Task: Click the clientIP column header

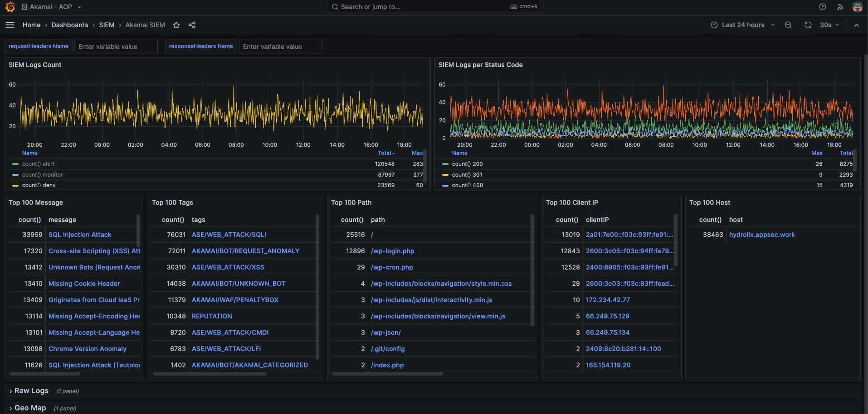Action: pos(597,220)
